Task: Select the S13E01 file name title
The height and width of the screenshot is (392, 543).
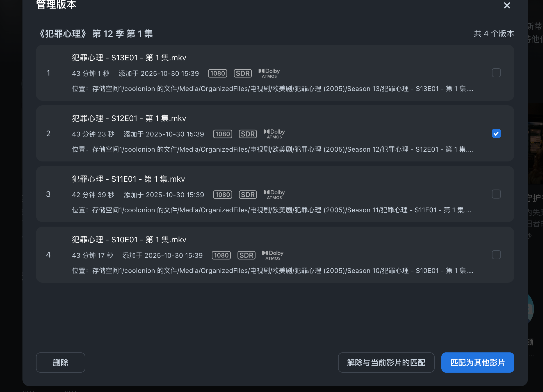Action: (129, 58)
